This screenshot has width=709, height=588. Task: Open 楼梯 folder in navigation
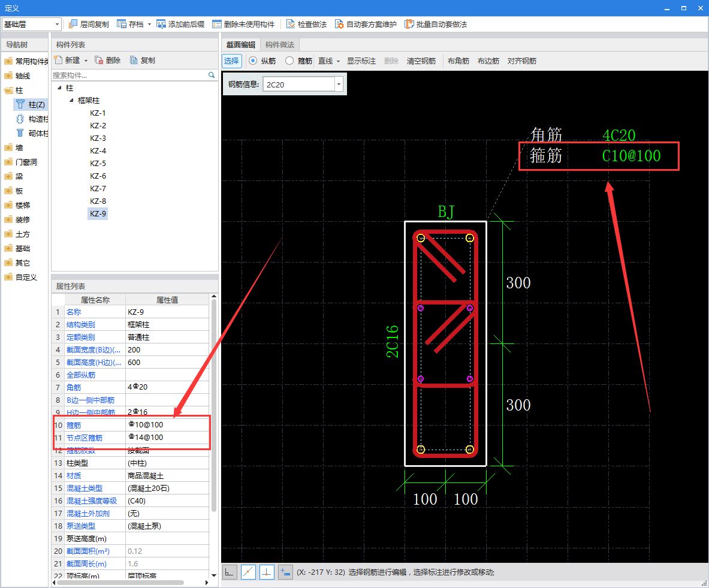pyautogui.click(x=8, y=206)
